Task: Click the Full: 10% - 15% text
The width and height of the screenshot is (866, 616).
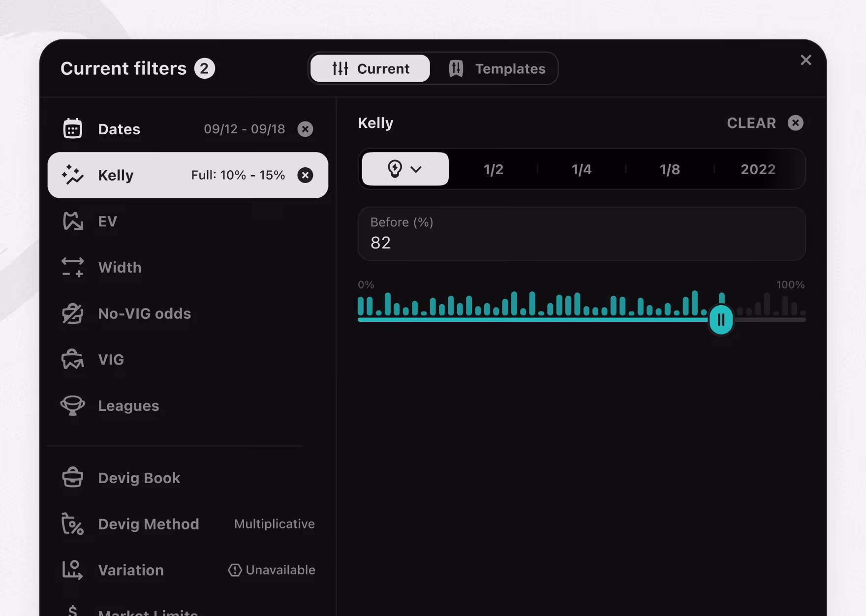Action: (x=238, y=175)
